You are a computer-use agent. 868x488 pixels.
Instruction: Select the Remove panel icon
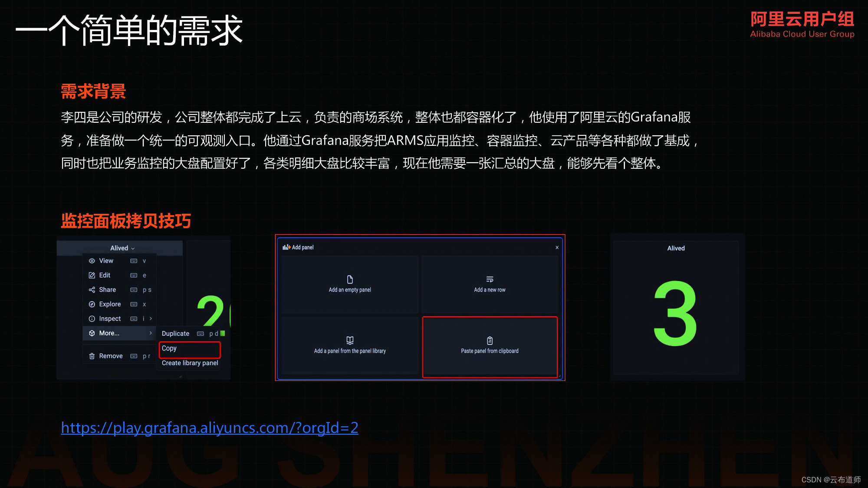coord(93,356)
